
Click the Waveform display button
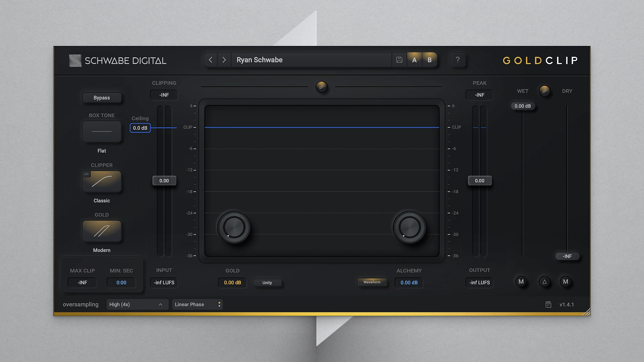pos(372,282)
